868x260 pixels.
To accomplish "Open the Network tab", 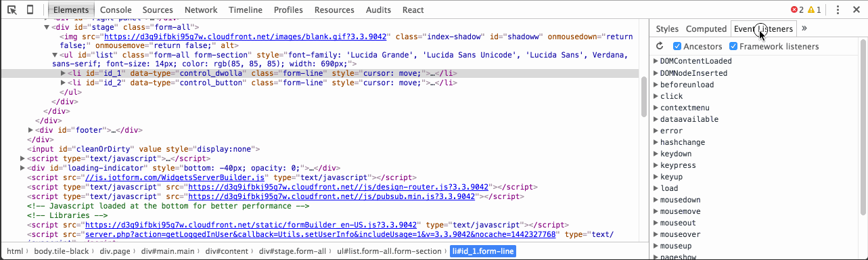I will [201, 10].
